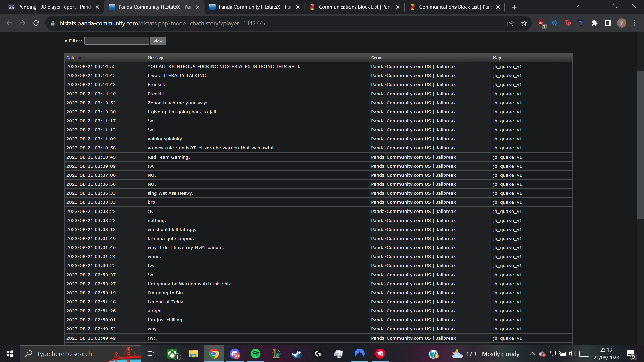This screenshot has width=644, height=362.
Task: Toggle Chrome side panel icon
Action: [608, 23]
